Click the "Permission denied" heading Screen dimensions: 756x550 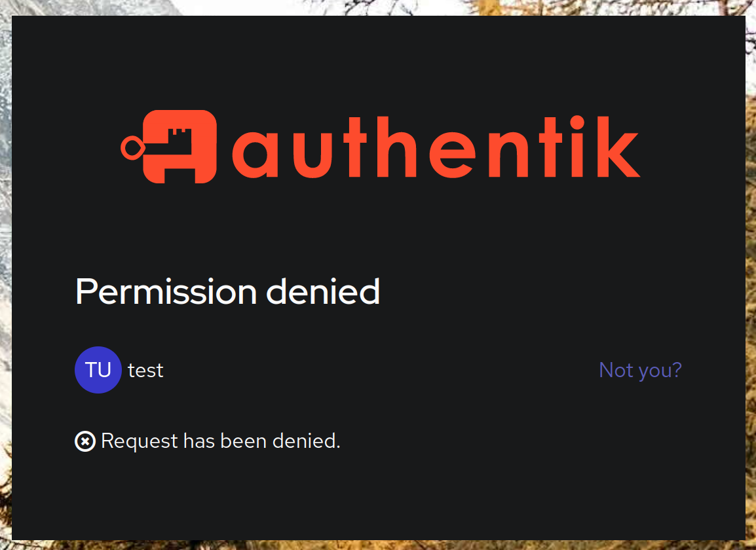[228, 292]
